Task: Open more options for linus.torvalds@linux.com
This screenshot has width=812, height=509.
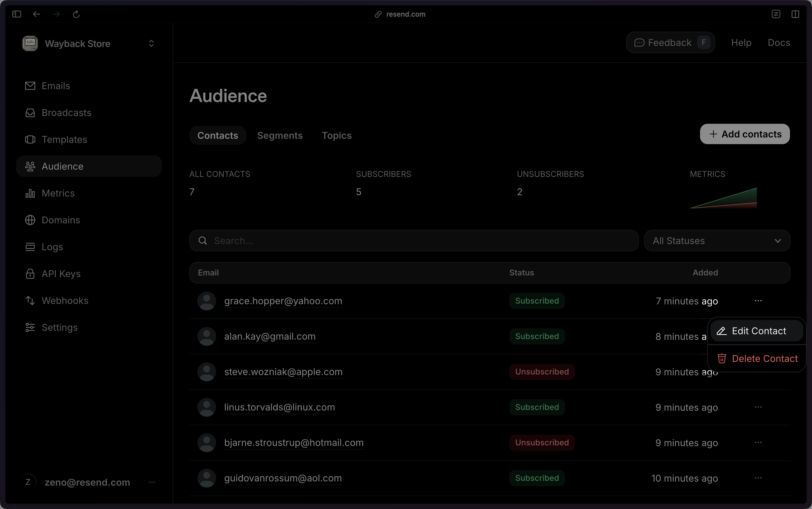Action: pyautogui.click(x=758, y=407)
